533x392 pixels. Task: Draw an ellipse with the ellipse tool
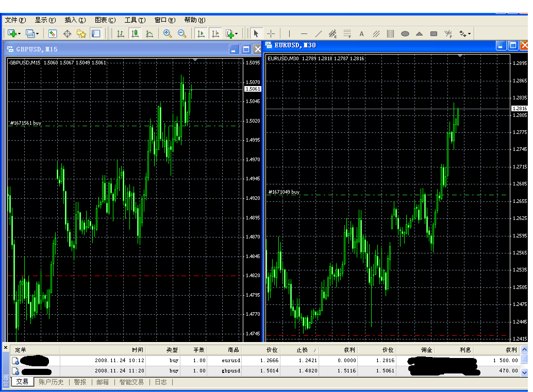405,34
